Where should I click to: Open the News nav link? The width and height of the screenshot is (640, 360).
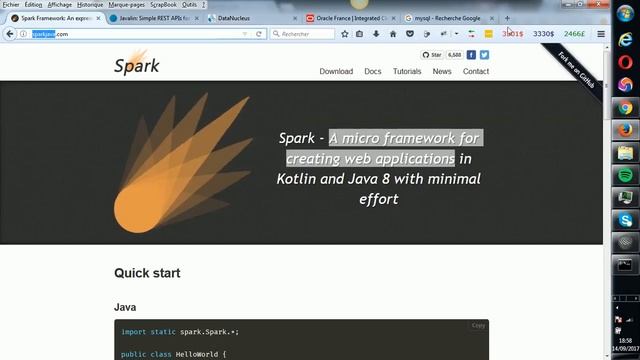click(x=442, y=71)
